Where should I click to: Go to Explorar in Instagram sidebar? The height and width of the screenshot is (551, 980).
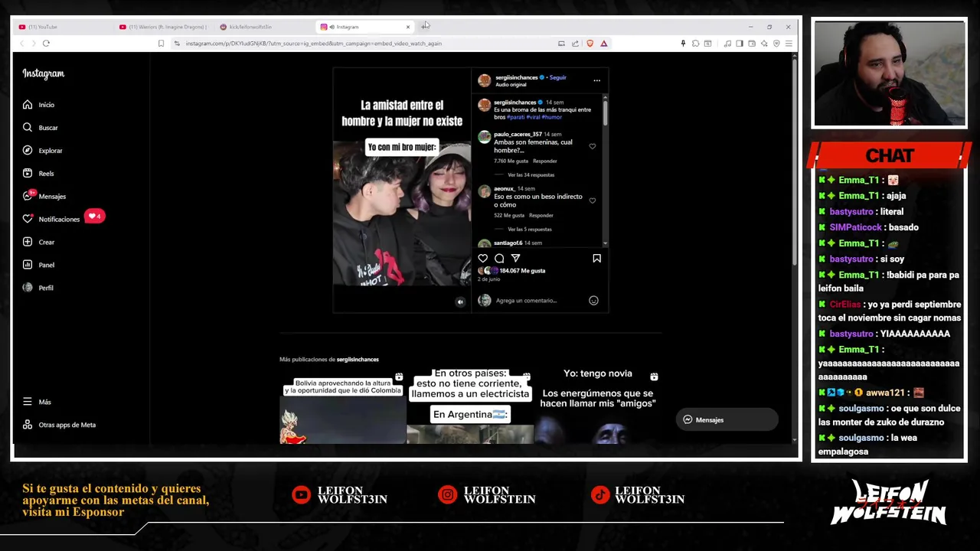point(42,151)
